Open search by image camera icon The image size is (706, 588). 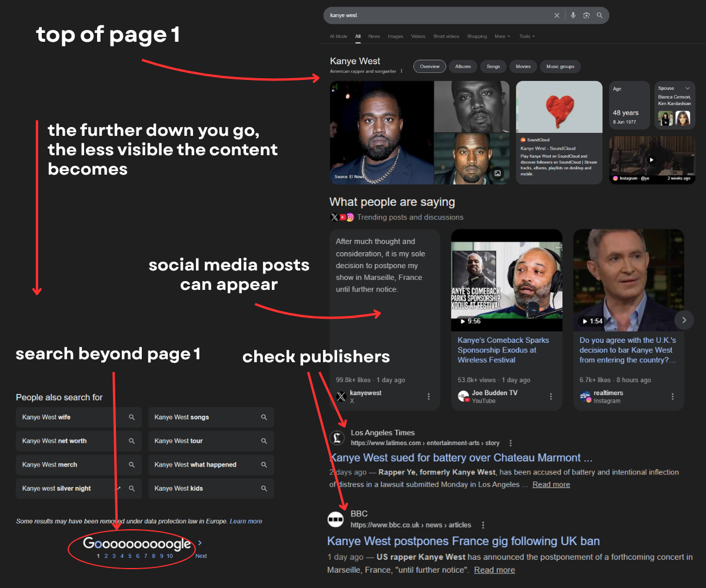pos(587,15)
